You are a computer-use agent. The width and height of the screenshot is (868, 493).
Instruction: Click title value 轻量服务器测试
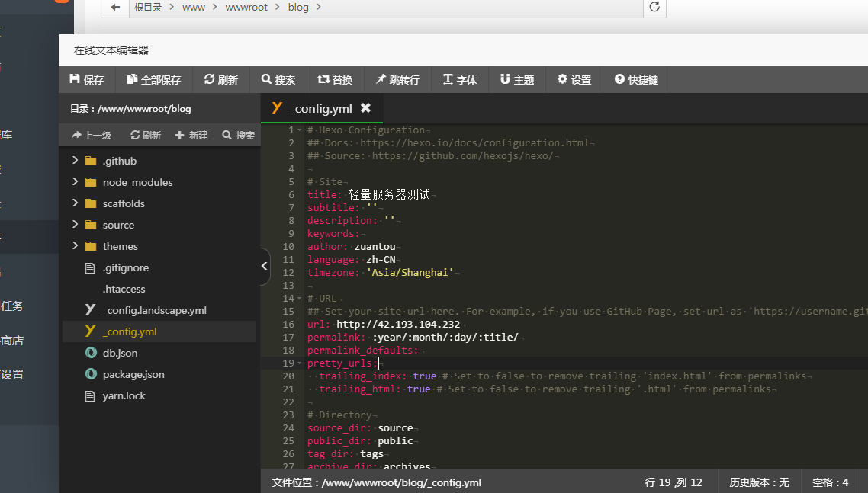[x=389, y=194]
